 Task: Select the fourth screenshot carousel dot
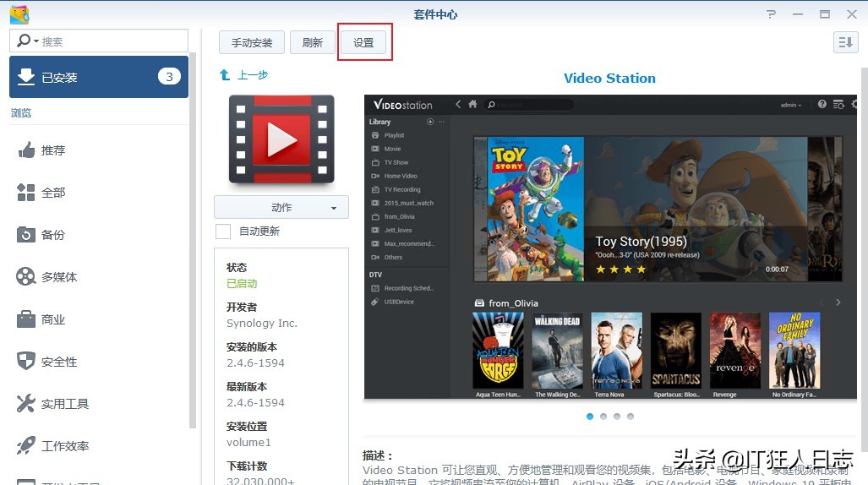pos(630,417)
